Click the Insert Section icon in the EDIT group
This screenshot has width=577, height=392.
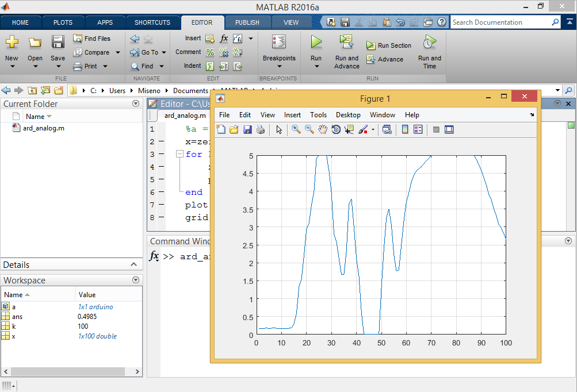pos(210,39)
